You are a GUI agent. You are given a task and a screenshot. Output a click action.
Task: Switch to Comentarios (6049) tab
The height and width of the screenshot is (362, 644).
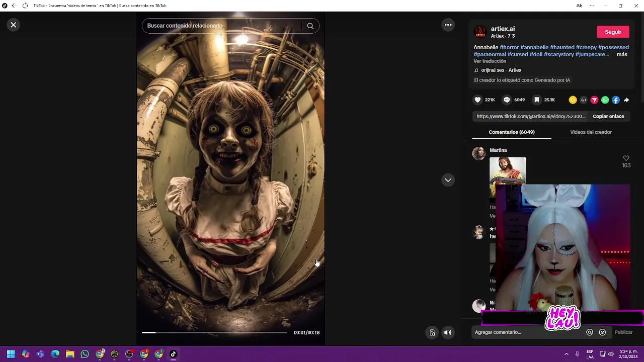point(512,132)
